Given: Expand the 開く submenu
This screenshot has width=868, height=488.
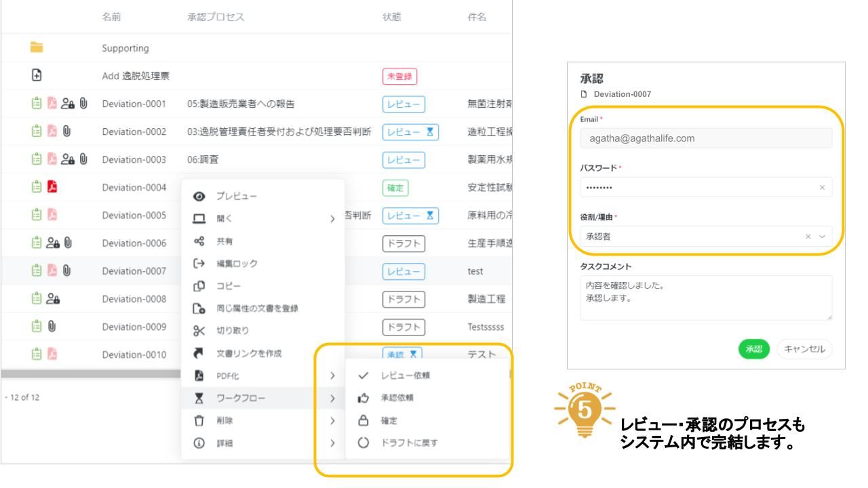Looking at the screenshot, I should (x=332, y=219).
